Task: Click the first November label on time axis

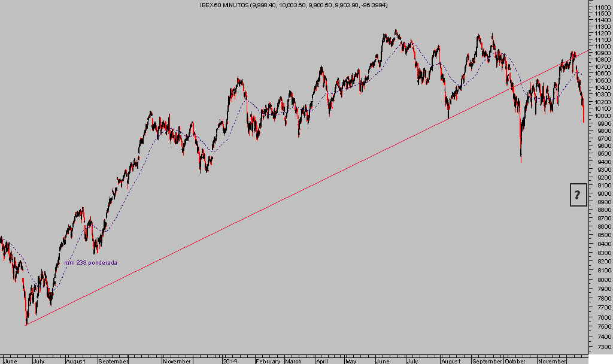Action: [177, 361]
